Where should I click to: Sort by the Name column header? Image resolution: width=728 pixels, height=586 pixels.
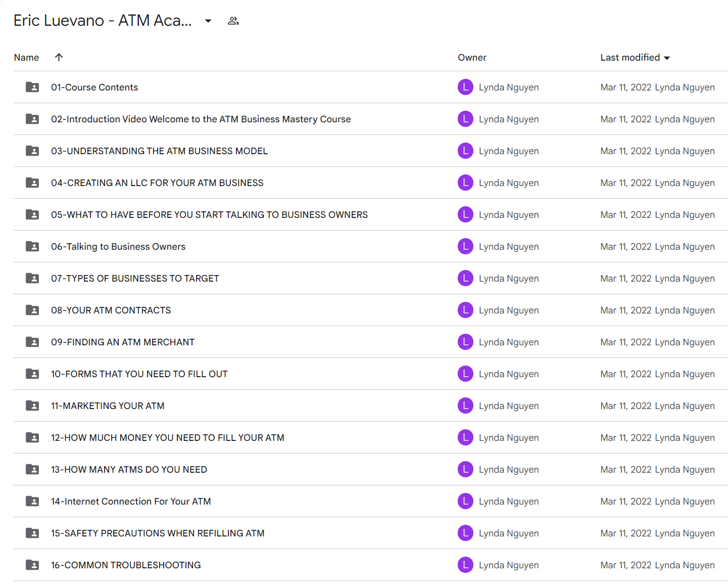pyautogui.click(x=26, y=58)
